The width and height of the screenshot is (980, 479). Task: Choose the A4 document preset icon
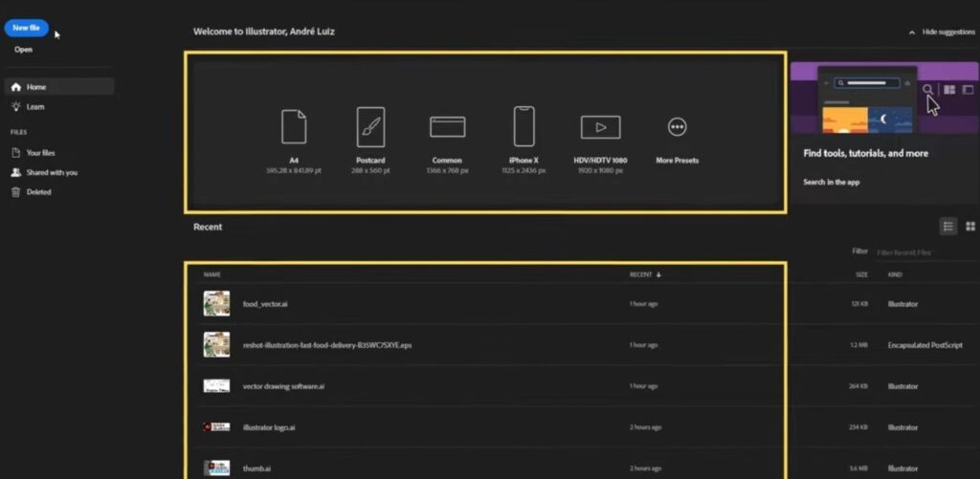coord(294,127)
